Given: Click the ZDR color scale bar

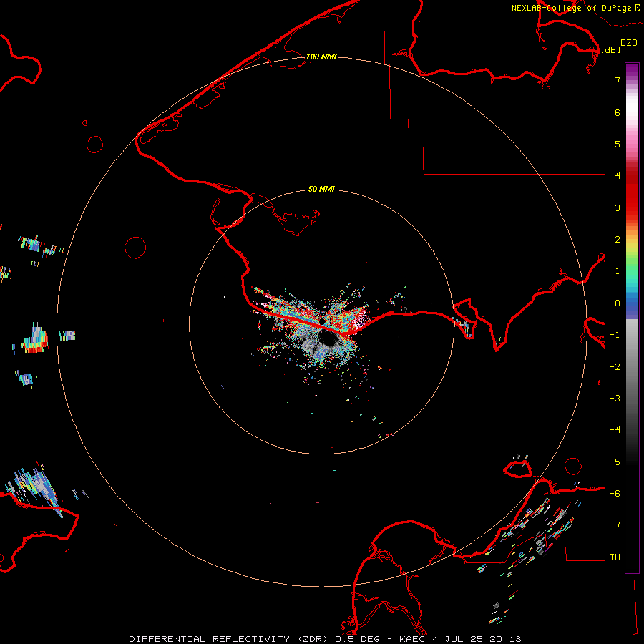Looking at the screenshot, I should pos(632,318).
